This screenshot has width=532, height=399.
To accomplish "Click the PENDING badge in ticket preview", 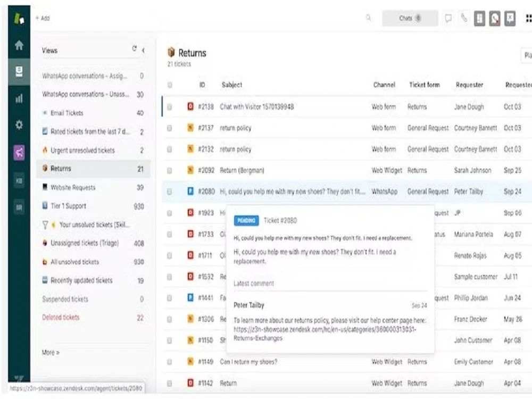I will pyautogui.click(x=246, y=221).
